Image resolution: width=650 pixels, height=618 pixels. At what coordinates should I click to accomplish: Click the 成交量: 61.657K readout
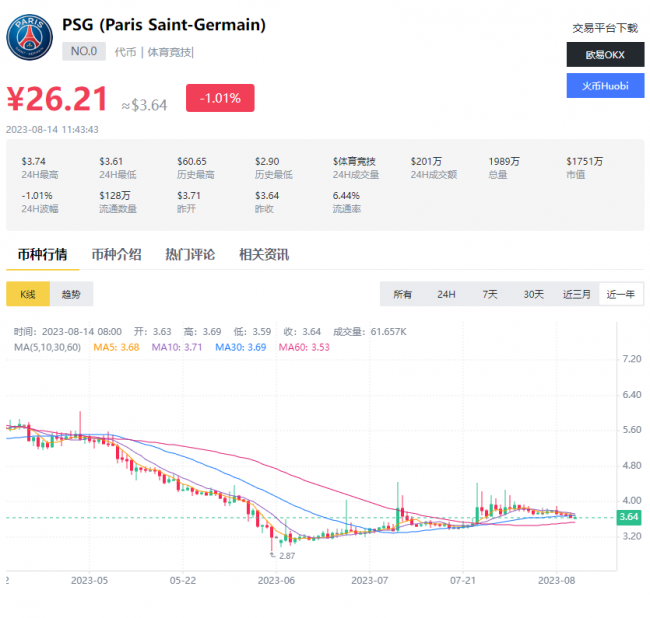370,332
